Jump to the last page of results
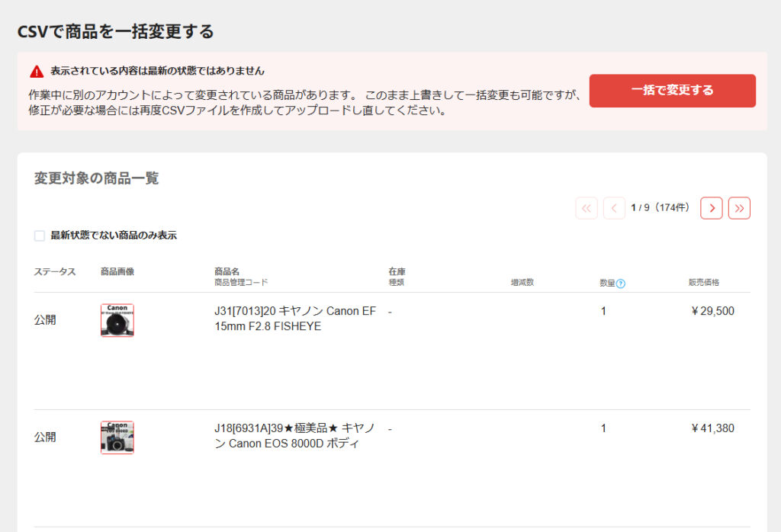 tap(739, 208)
